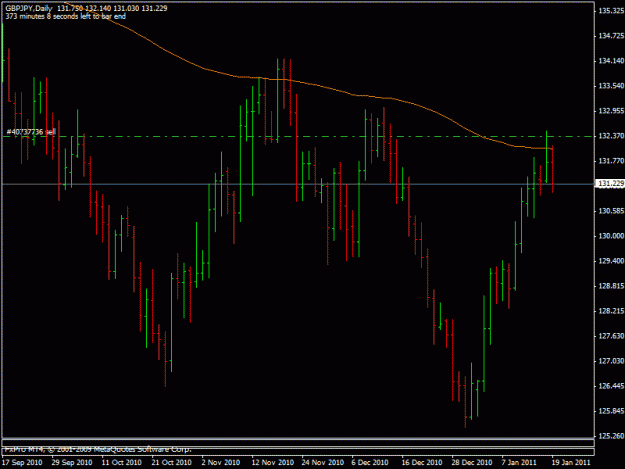This screenshot has width=625, height=469.
Task: Click the 17 Sep 2010 date label
Action: (x=22, y=462)
